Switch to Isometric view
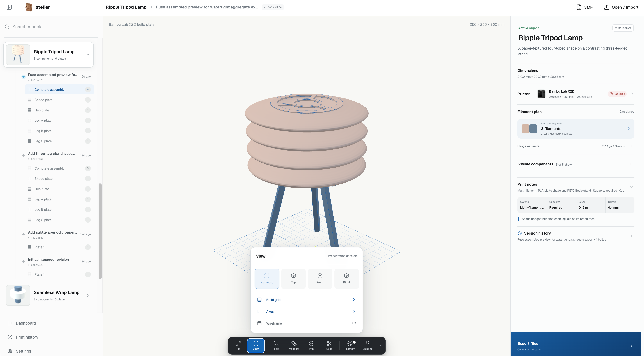The width and height of the screenshot is (644, 356). pyautogui.click(x=267, y=279)
